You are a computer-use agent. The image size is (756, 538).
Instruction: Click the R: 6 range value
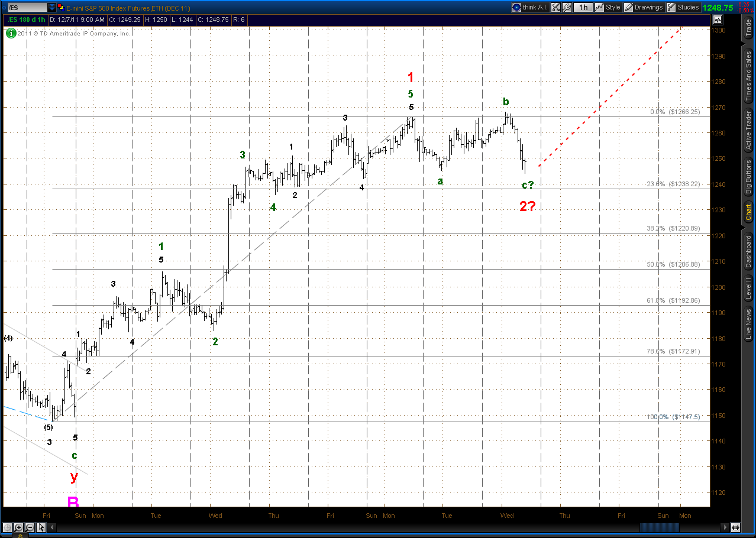pos(239,20)
